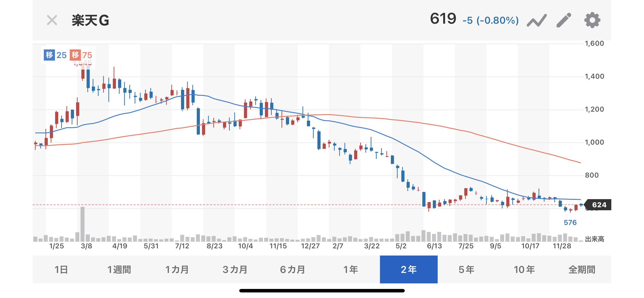The width and height of the screenshot is (644, 298).
Task: Tap the 576 low price label
Action: coord(570,222)
